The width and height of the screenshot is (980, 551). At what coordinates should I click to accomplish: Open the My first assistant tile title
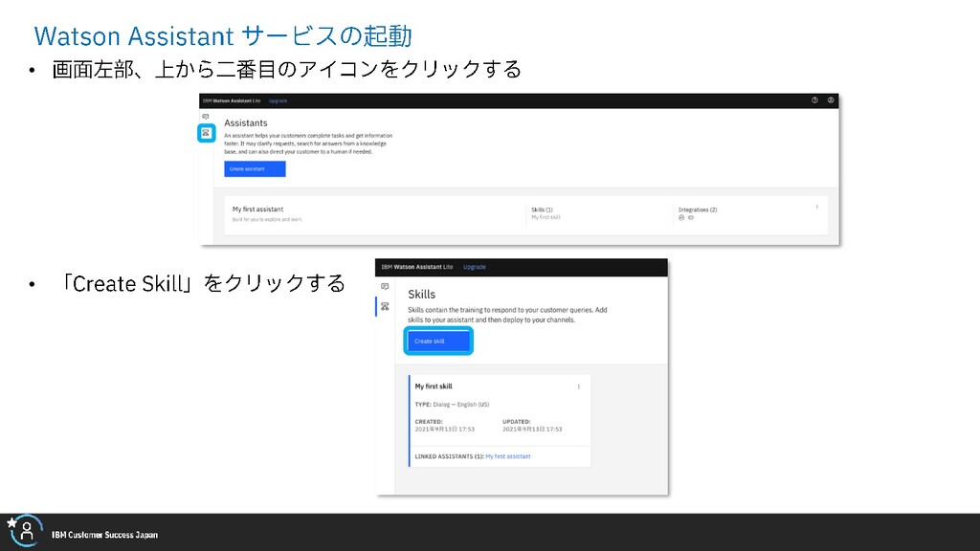click(257, 209)
